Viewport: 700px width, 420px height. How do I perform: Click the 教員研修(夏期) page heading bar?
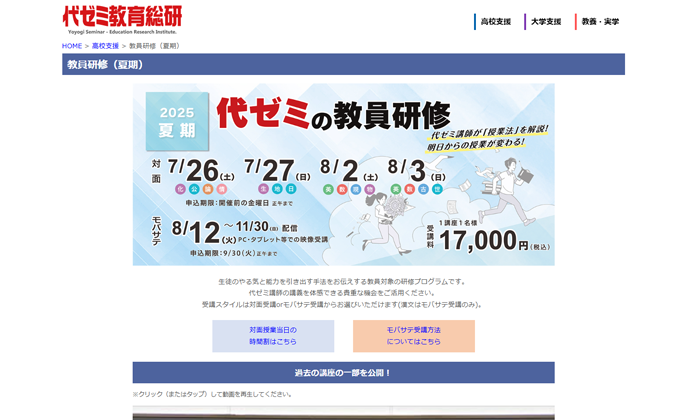[343, 64]
